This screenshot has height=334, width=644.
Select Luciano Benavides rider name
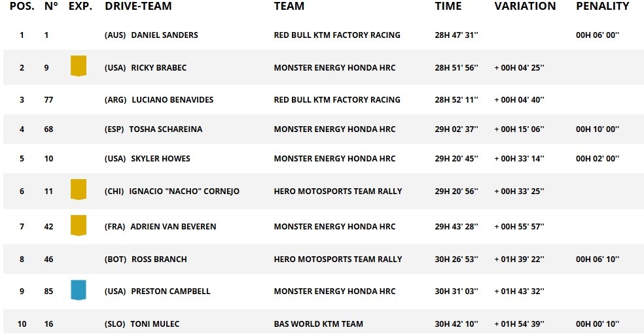[172, 100]
